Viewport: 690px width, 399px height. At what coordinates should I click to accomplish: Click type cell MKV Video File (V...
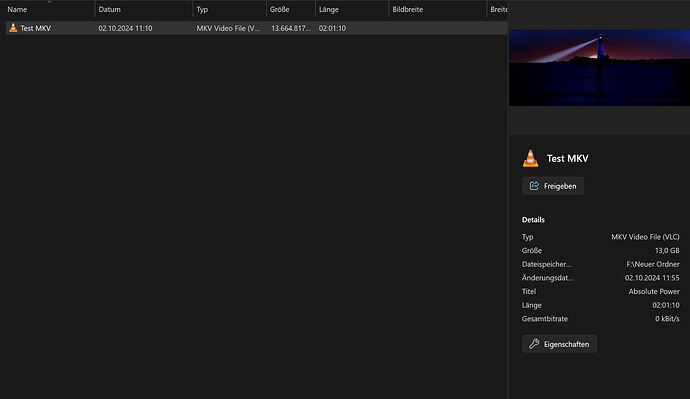click(x=228, y=28)
